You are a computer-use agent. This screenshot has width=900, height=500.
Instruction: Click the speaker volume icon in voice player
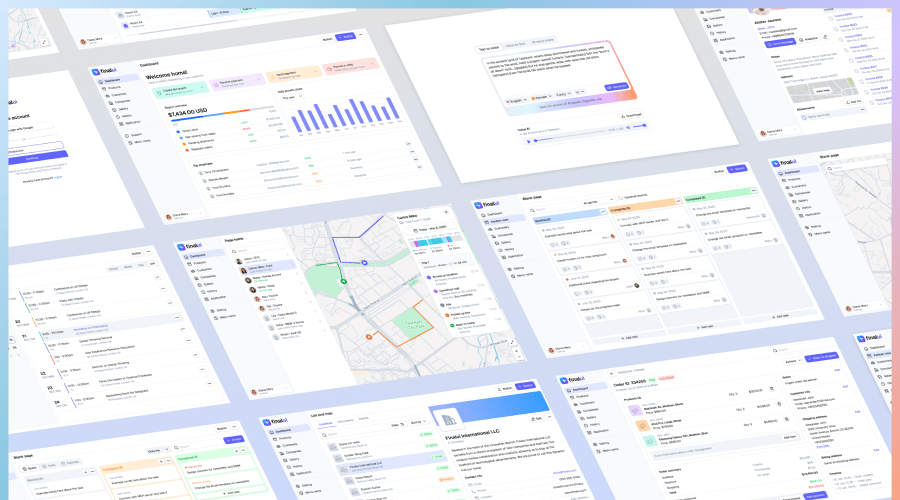pyautogui.click(x=627, y=127)
